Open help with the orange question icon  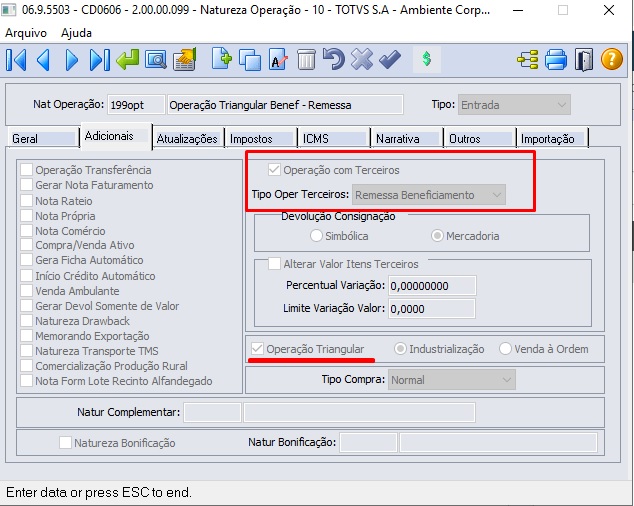pyautogui.click(x=612, y=59)
